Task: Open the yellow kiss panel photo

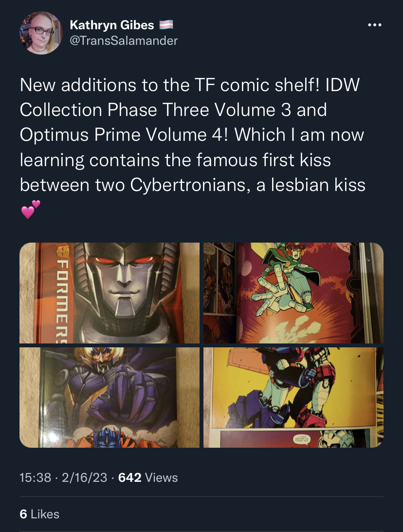Action: (x=293, y=398)
